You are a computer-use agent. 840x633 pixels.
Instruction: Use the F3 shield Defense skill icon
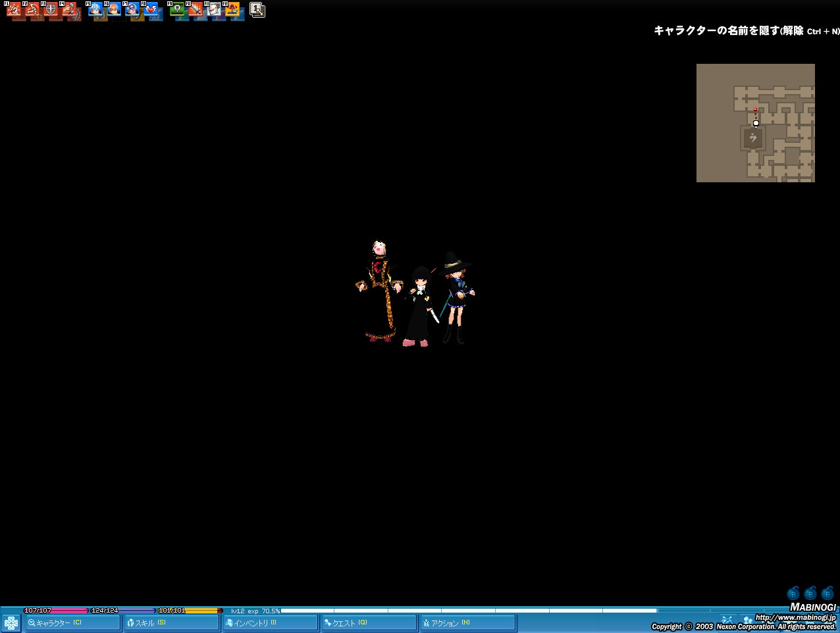point(51,10)
